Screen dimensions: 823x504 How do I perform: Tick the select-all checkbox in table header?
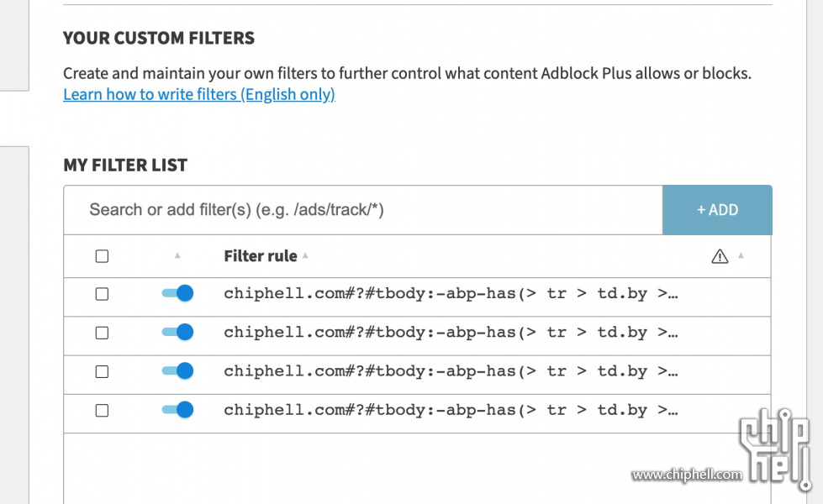102,256
